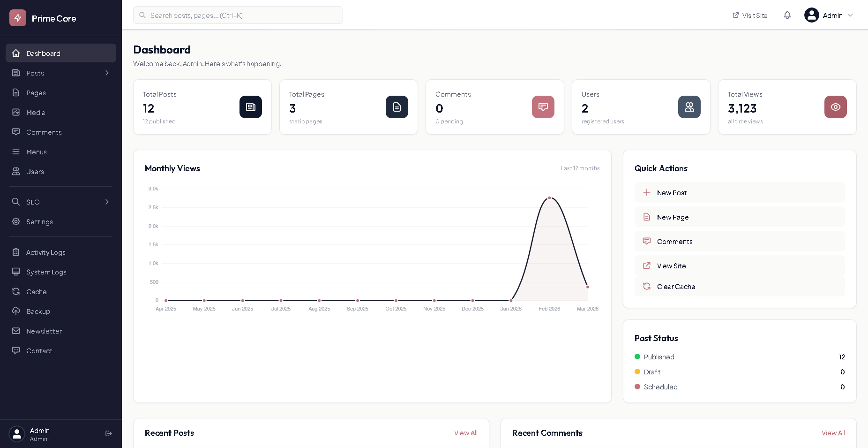Screen dimensions: 868x448
Task: Click the Feb 2026 data point on the chart
Action: (549, 198)
